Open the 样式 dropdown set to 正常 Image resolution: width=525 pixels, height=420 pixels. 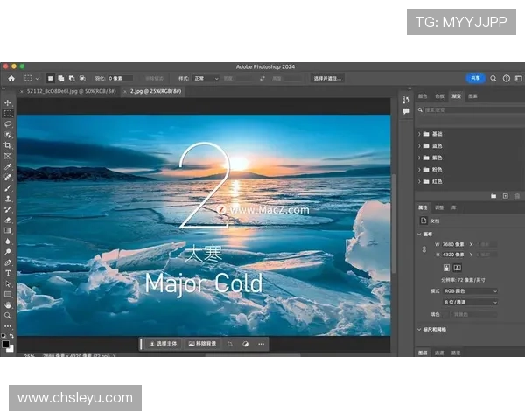tap(206, 78)
